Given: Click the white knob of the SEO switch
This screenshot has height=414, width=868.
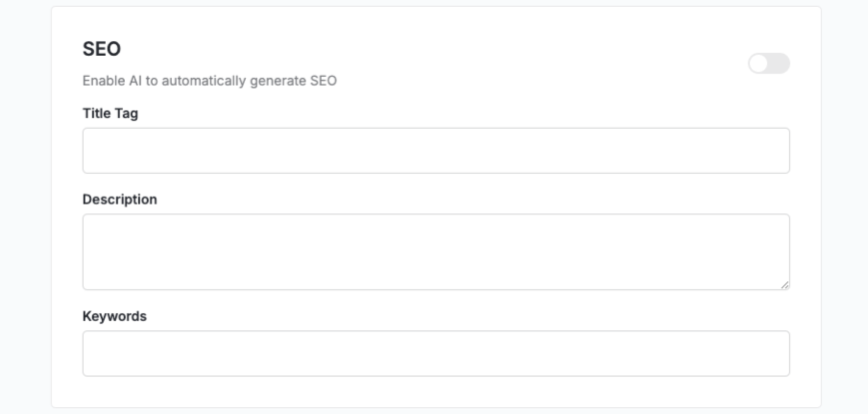Looking at the screenshot, I should pos(759,63).
